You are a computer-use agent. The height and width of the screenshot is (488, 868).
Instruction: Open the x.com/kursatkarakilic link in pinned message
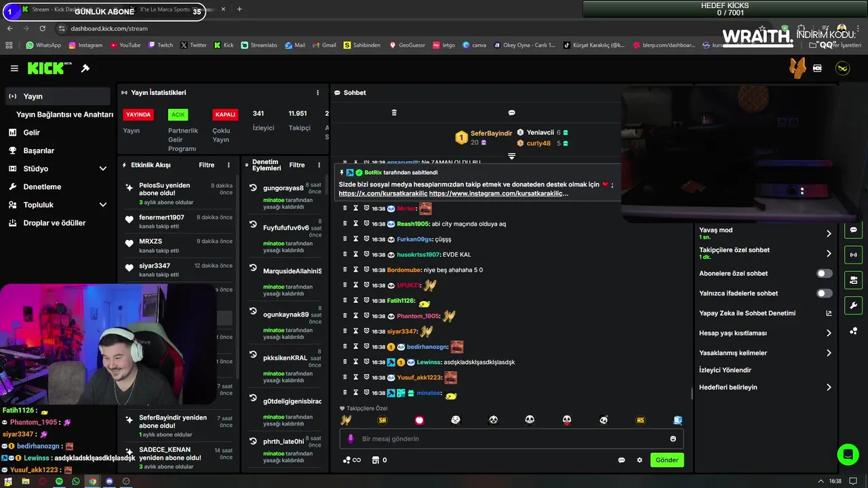coord(383,194)
